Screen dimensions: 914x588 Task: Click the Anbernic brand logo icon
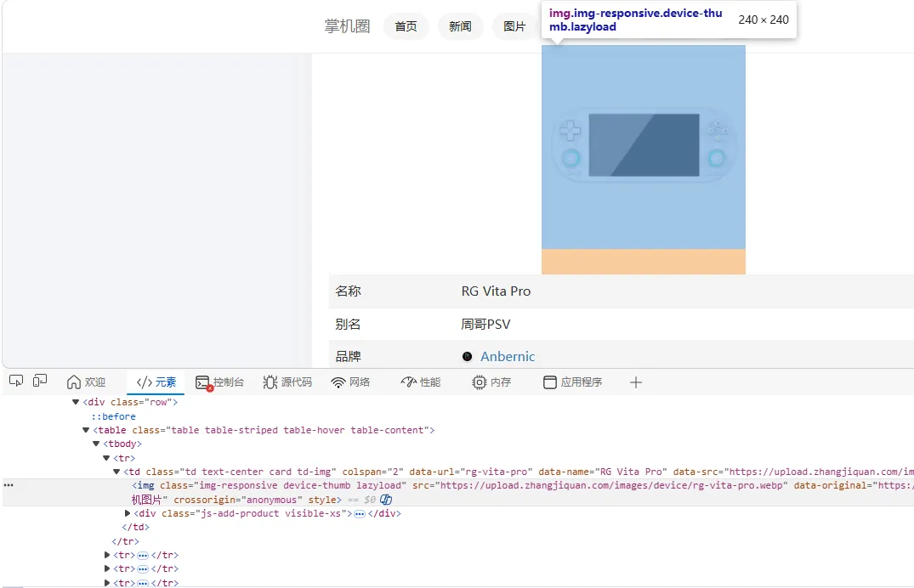pos(467,357)
